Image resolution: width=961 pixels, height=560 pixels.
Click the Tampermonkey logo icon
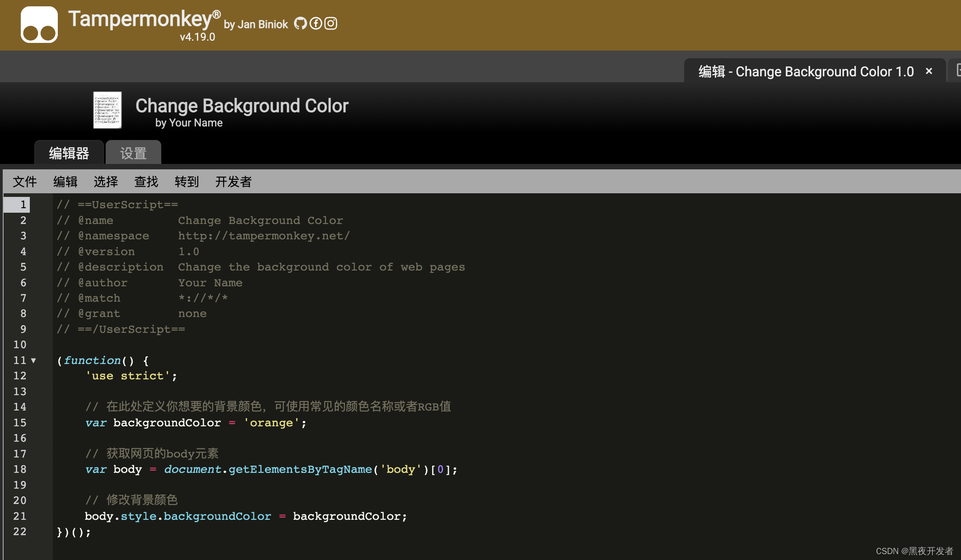(39, 24)
